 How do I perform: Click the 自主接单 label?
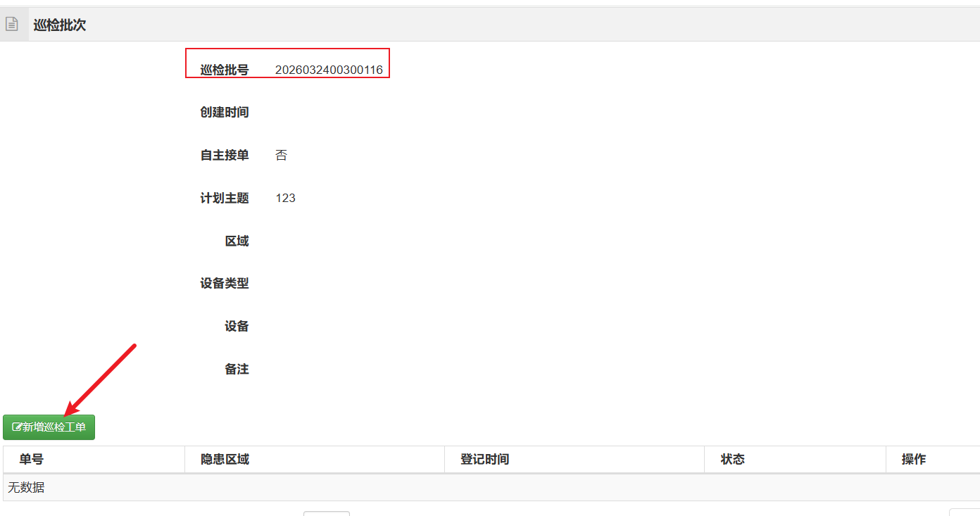(x=225, y=156)
